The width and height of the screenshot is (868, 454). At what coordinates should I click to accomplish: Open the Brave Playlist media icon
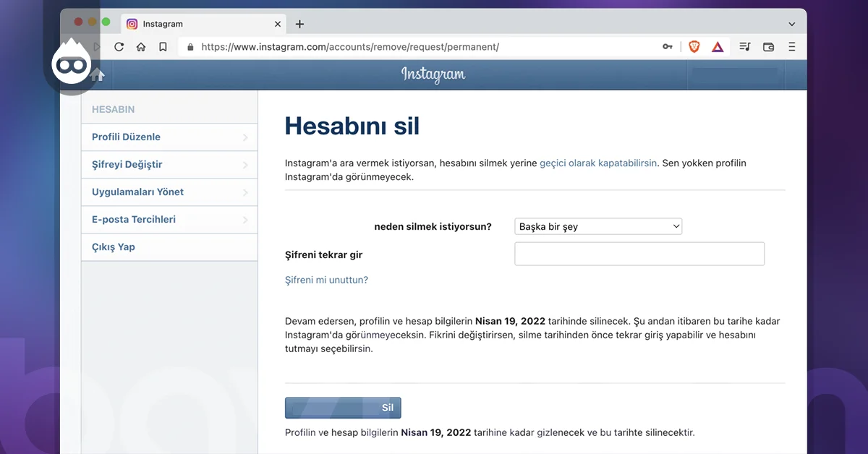(744, 46)
